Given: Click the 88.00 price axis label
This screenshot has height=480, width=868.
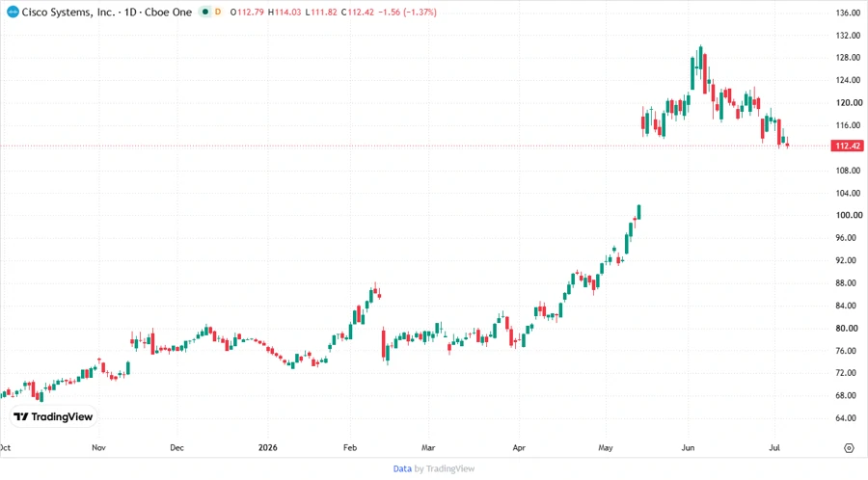Looking at the screenshot, I should pyautogui.click(x=848, y=283).
